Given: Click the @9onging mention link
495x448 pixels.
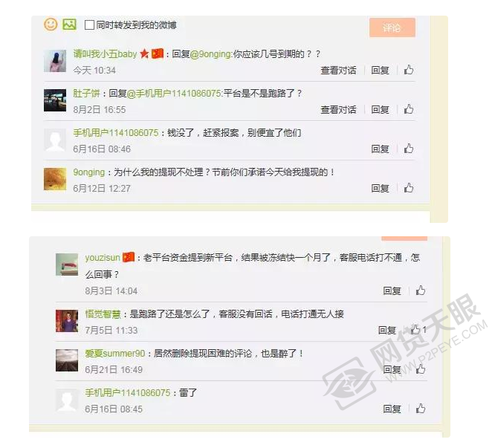Looking at the screenshot, I should click(x=210, y=54).
